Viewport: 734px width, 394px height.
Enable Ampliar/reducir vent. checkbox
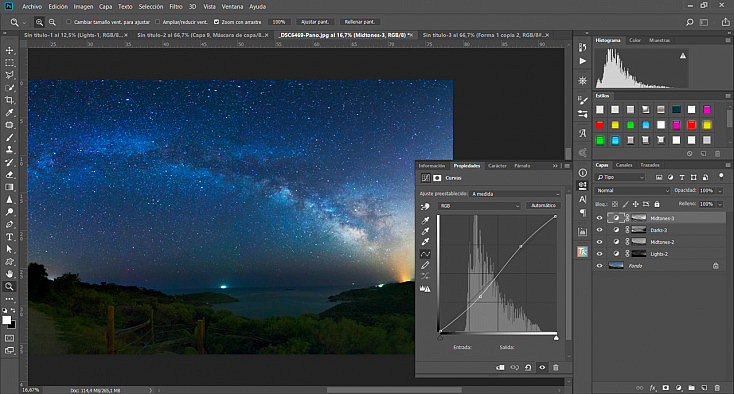(157, 22)
